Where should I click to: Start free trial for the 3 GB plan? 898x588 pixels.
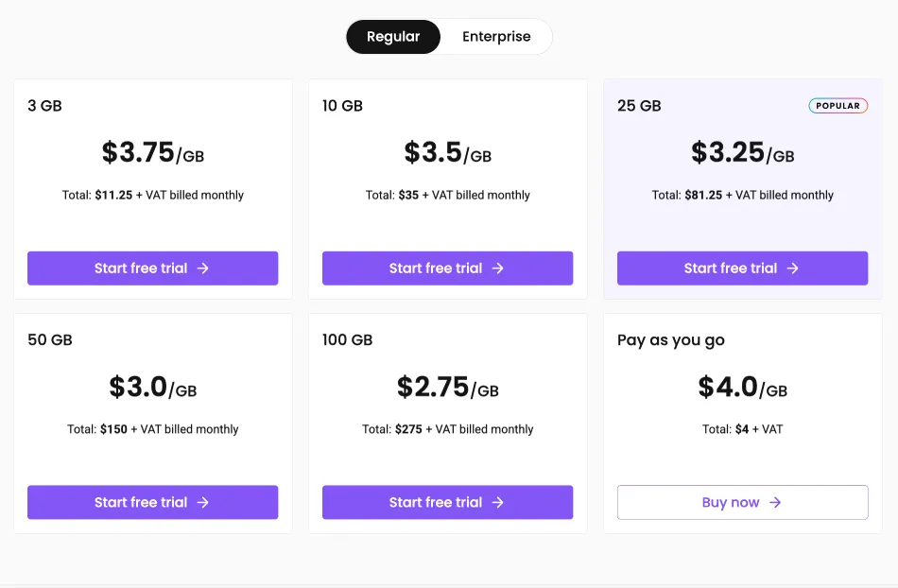click(x=153, y=268)
